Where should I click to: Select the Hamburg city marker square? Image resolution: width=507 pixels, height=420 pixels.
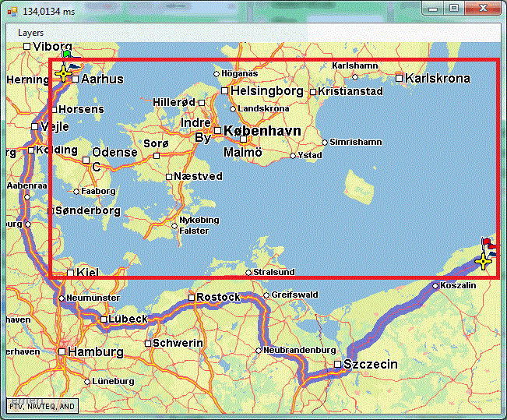(x=62, y=352)
